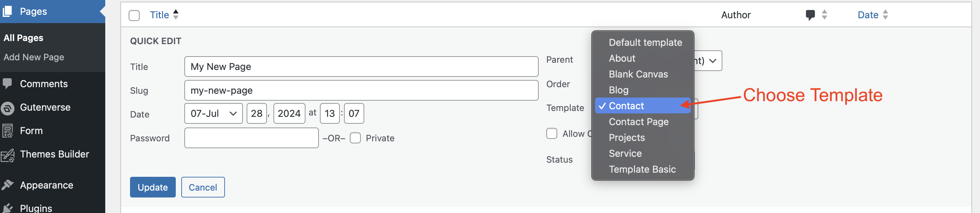Click the Plugins plug icon

7,208
